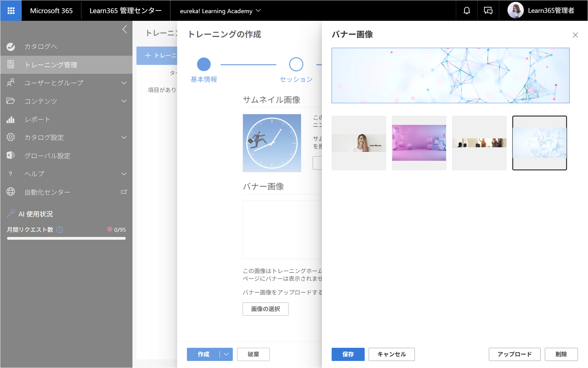Click the empty banner image placeholder
This screenshot has height=368, width=588.
(282, 230)
